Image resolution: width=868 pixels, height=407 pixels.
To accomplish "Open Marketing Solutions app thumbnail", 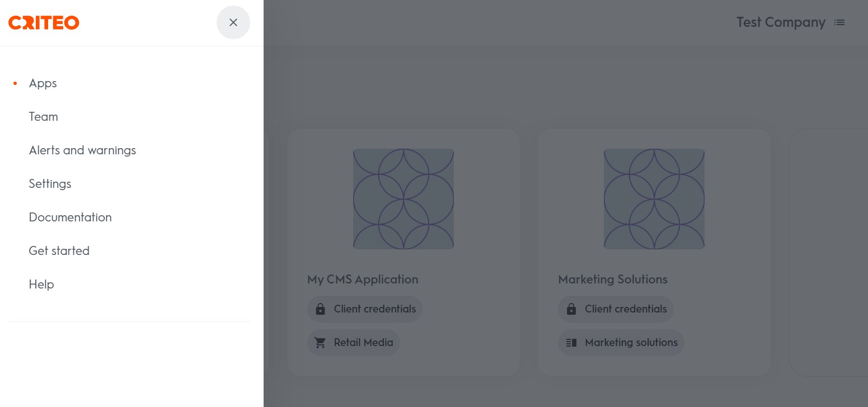I will coord(654,199).
